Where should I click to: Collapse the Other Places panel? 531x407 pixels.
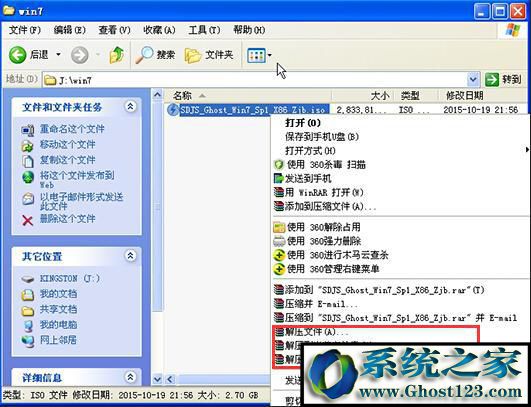pos(130,256)
